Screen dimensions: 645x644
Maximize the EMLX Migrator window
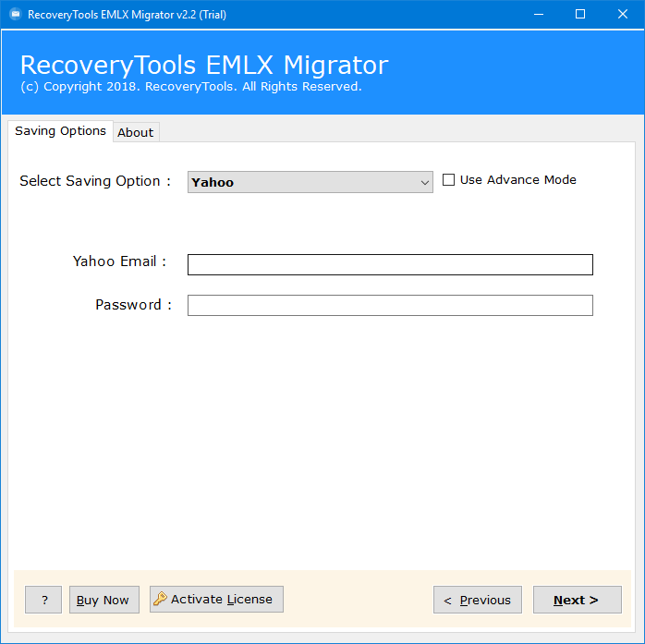tap(580, 15)
